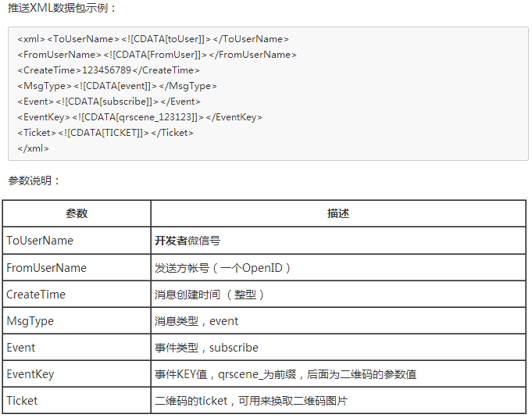The height and width of the screenshot is (418, 532).
Task: Click the 描述 column header
Action: click(x=337, y=213)
